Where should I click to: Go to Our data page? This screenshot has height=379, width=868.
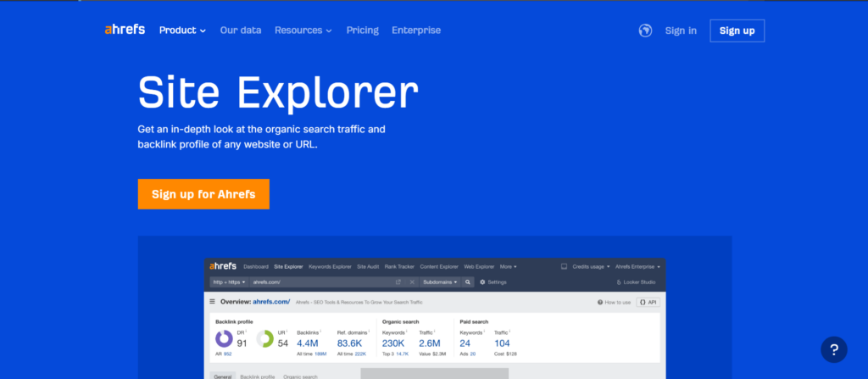point(241,31)
